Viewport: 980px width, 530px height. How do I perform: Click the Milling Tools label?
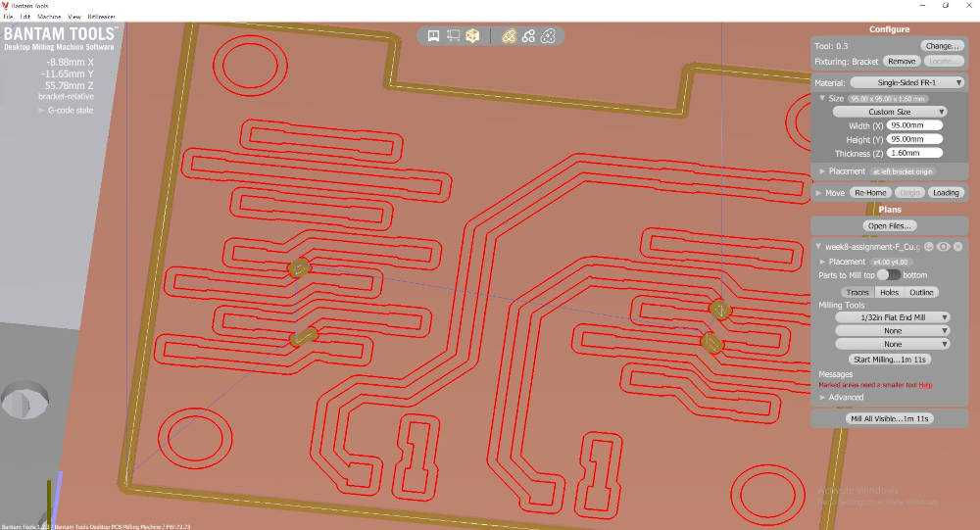click(x=841, y=305)
